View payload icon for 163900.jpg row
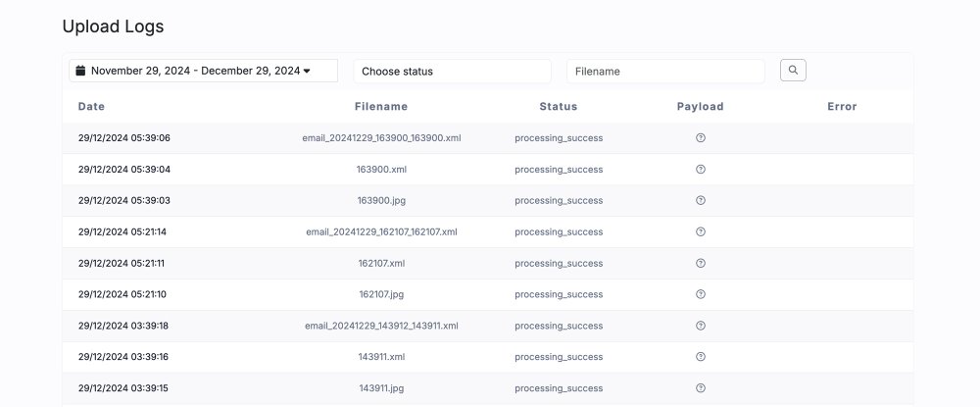This screenshot has height=407, width=980. coord(700,200)
